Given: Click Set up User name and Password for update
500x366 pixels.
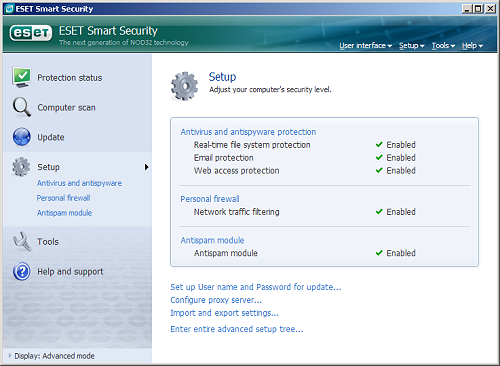Looking at the screenshot, I should (x=256, y=287).
